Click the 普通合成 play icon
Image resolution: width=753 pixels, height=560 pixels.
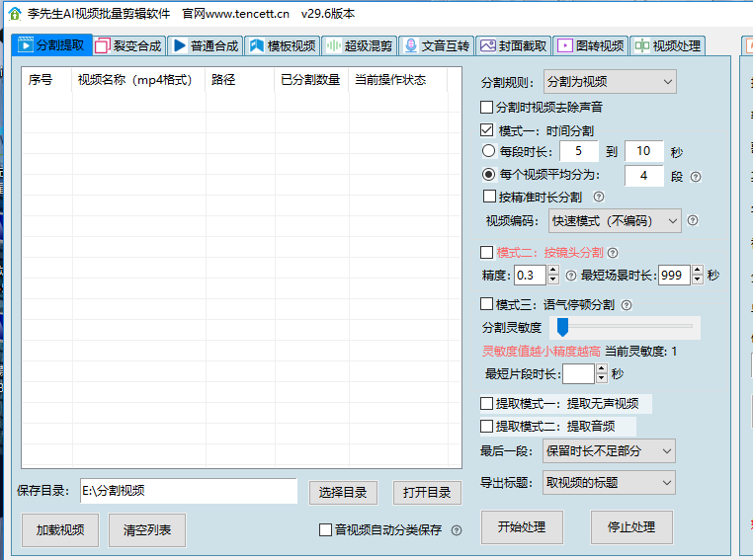click(x=179, y=45)
